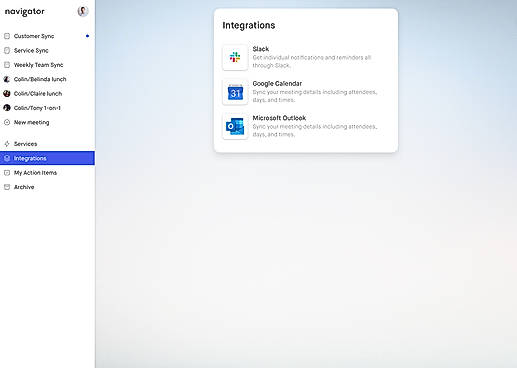Open the Service Sync meeting
Screen dimensions: 517x368
47,50
